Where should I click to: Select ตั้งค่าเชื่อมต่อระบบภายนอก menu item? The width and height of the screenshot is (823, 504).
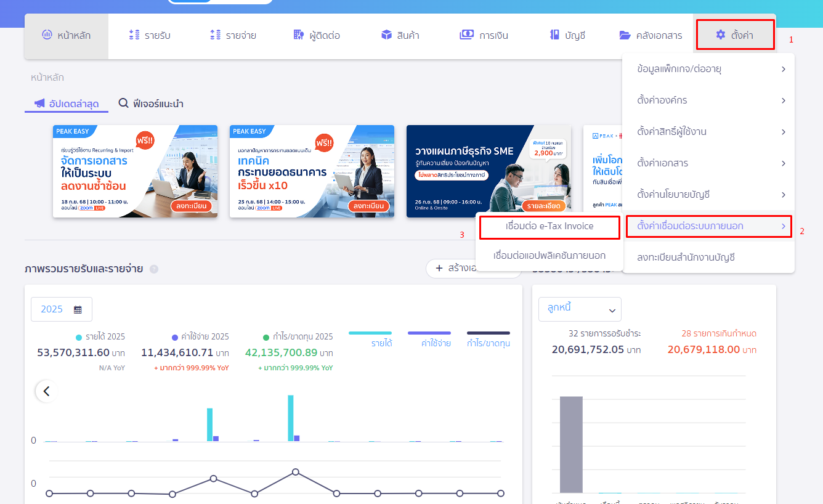coord(708,226)
